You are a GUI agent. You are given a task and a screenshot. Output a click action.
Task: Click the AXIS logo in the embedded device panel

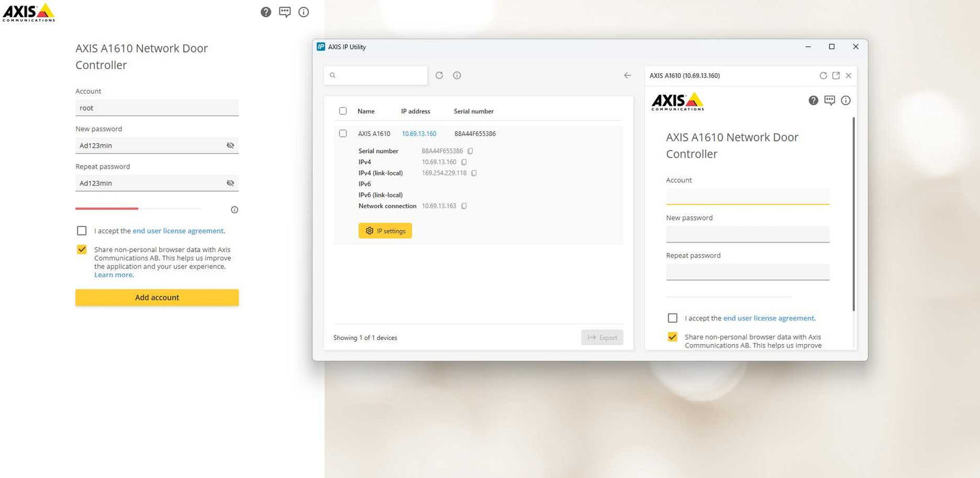coord(677,101)
